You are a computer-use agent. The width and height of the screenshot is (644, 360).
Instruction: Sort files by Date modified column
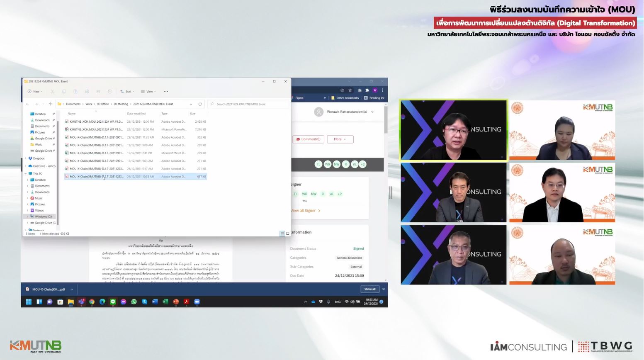click(136, 114)
